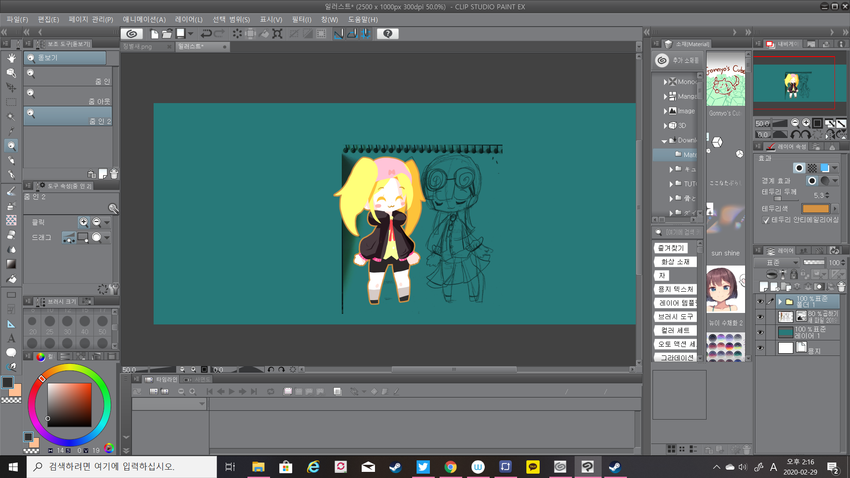Collapse the Download material folder
Image resolution: width=850 pixels, height=478 pixels.
tap(665, 140)
